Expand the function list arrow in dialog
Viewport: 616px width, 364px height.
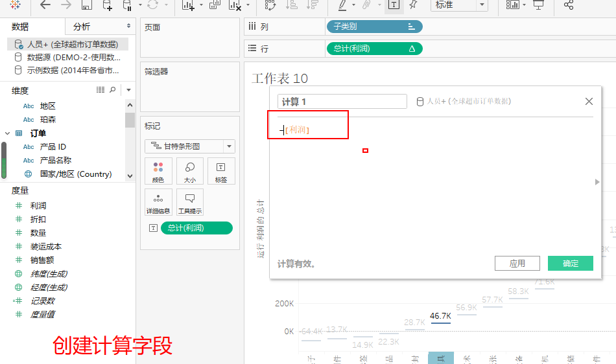tap(597, 182)
